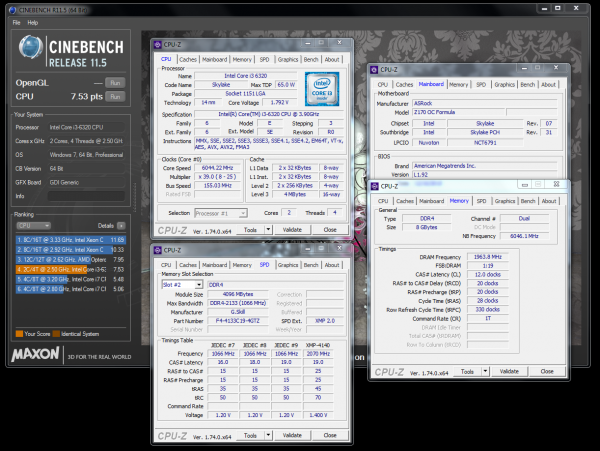The image size is (600, 451).
Task: Click the NB Frequency value 6046.1 MHz
Action: coord(524,236)
